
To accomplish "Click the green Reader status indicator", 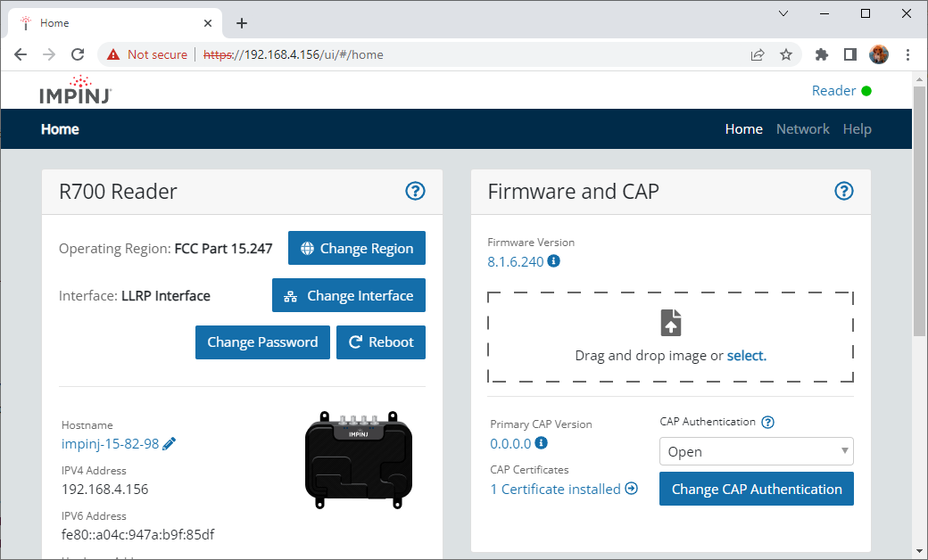I will pos(867,90).
